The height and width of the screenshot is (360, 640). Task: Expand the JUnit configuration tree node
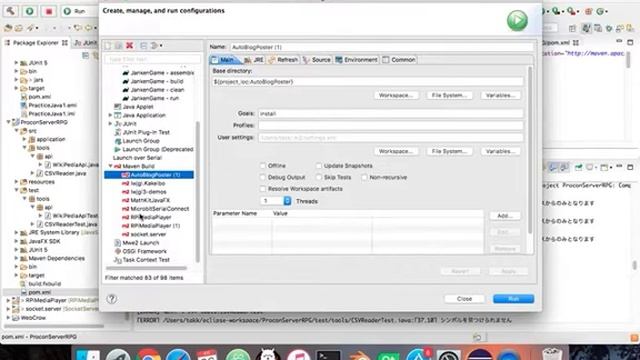pos(110,124)
